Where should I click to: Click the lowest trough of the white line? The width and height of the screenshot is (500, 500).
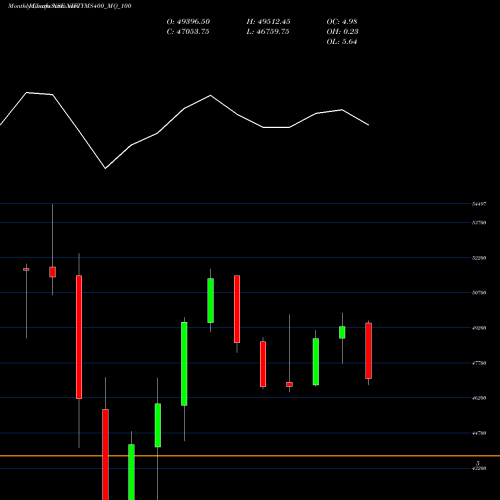(105, 168)
